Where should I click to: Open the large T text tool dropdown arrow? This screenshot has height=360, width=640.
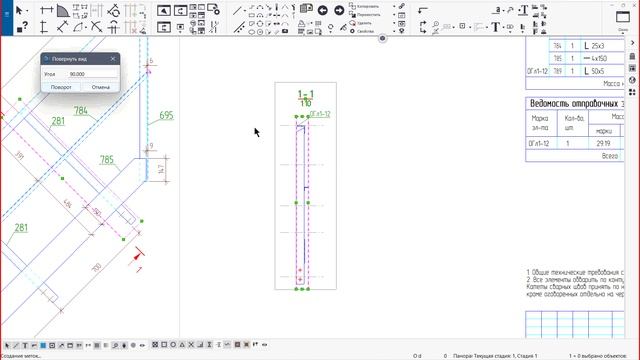(504, 28)
